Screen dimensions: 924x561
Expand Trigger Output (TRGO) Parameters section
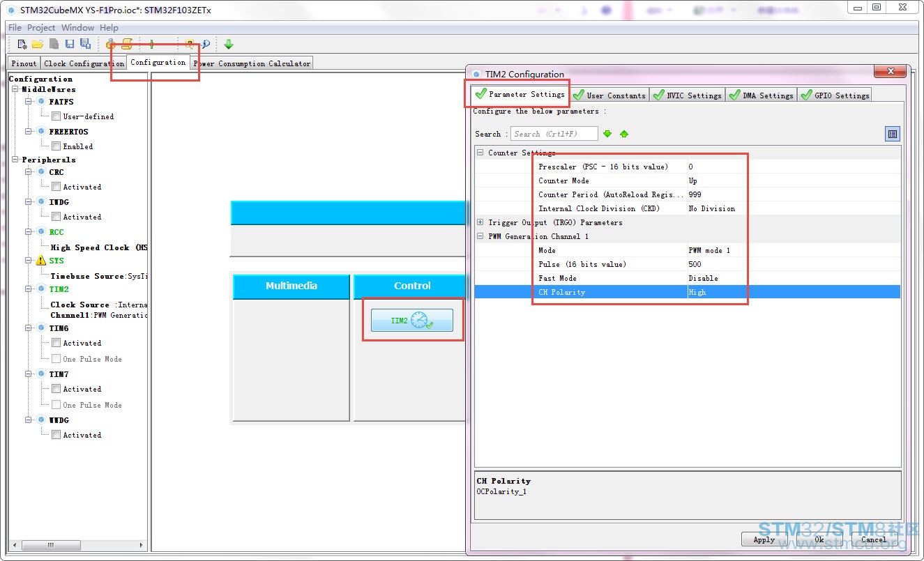pyautogui.click(x=480, y=222)
